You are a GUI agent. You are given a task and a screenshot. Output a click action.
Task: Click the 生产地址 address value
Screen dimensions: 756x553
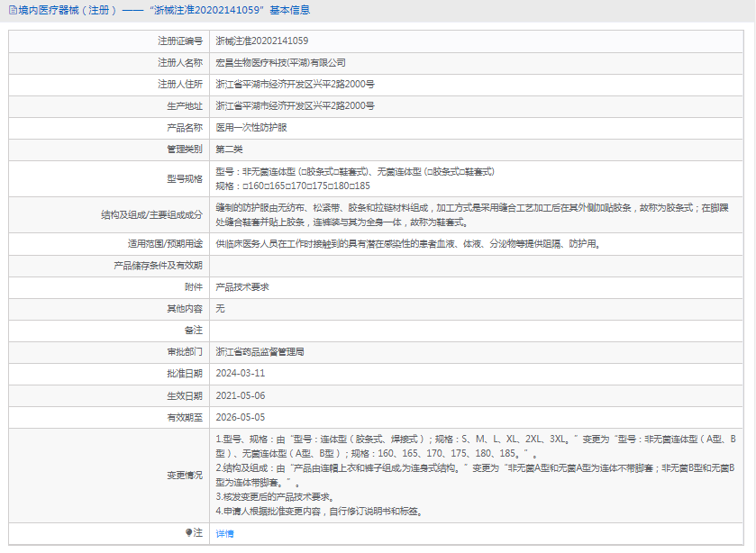(295, 106)
